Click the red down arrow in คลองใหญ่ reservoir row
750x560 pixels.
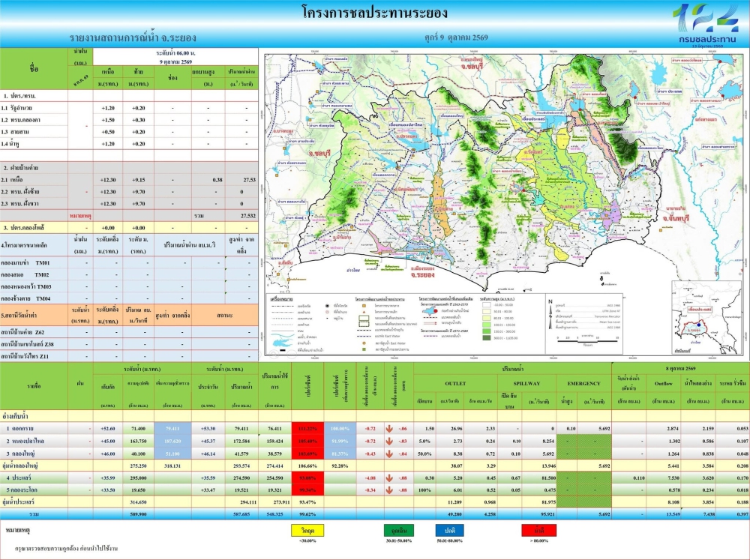[389, 454]
